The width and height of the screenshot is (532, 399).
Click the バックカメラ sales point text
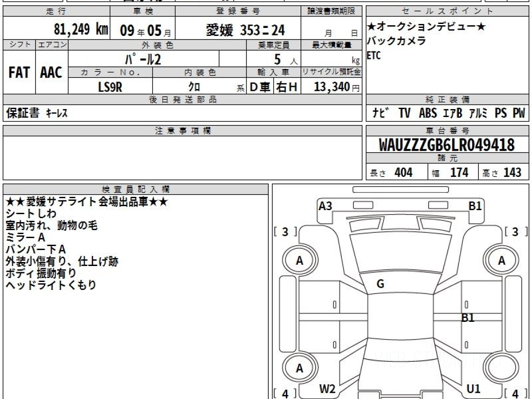pyautogui.click(x=396, y=41)
